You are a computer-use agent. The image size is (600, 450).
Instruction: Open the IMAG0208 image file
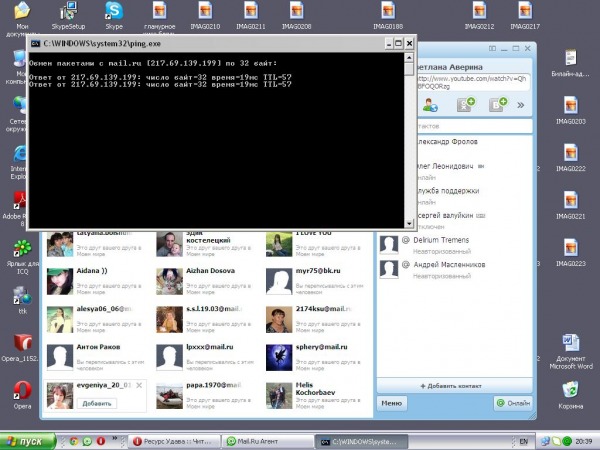click(297, 15)
